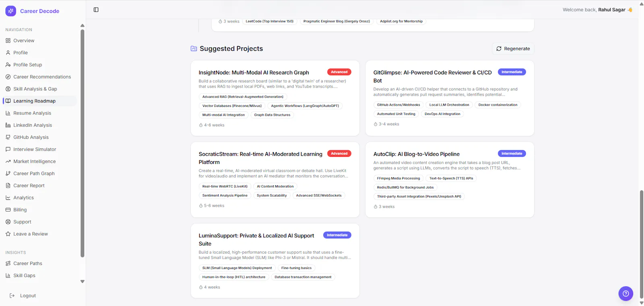Click the Career Recommendations compass icon

[8, 77]
